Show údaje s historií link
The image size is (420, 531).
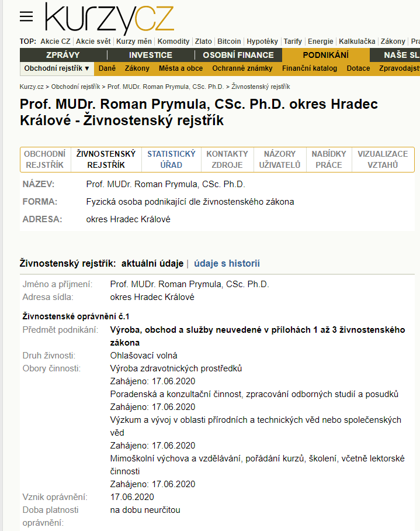coord(227,264)
